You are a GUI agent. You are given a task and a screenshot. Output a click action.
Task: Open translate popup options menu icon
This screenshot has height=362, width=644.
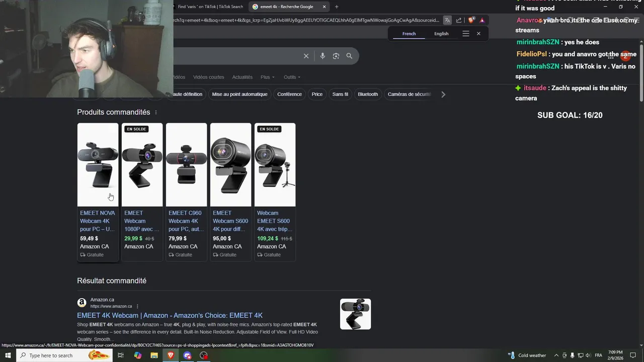pyautogui.click(x=466, y=34)
